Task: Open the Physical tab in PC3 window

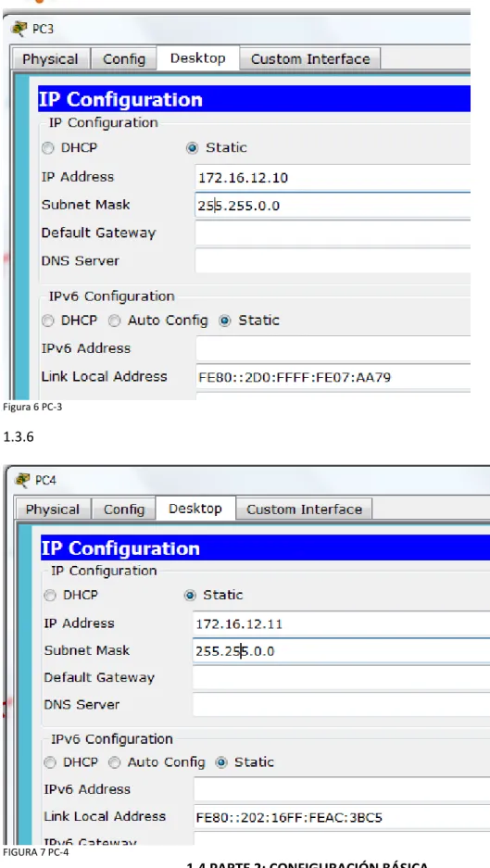Action: pos(50,59)
